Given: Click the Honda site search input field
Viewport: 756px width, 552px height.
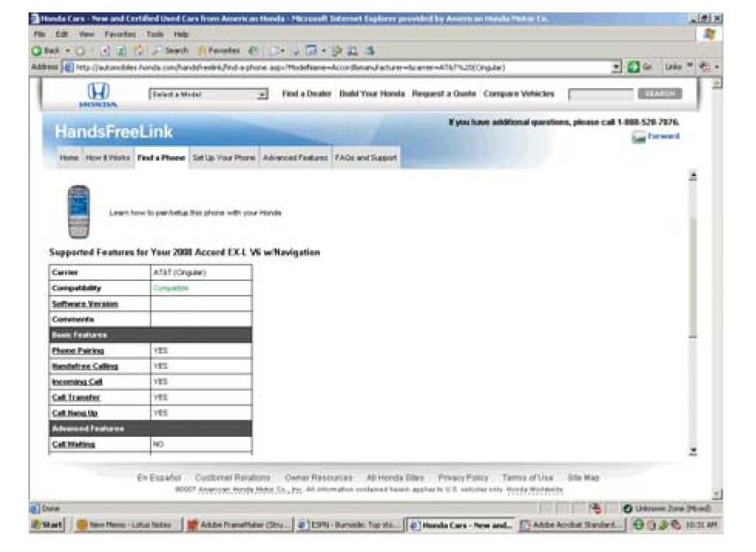Looking at the screenshot, I should [600, 94].
